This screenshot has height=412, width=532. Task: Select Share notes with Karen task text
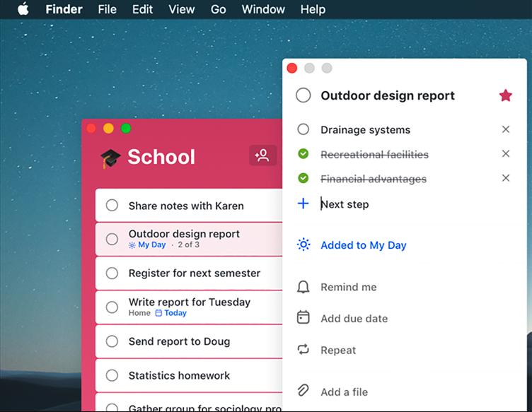pos(186,206)
